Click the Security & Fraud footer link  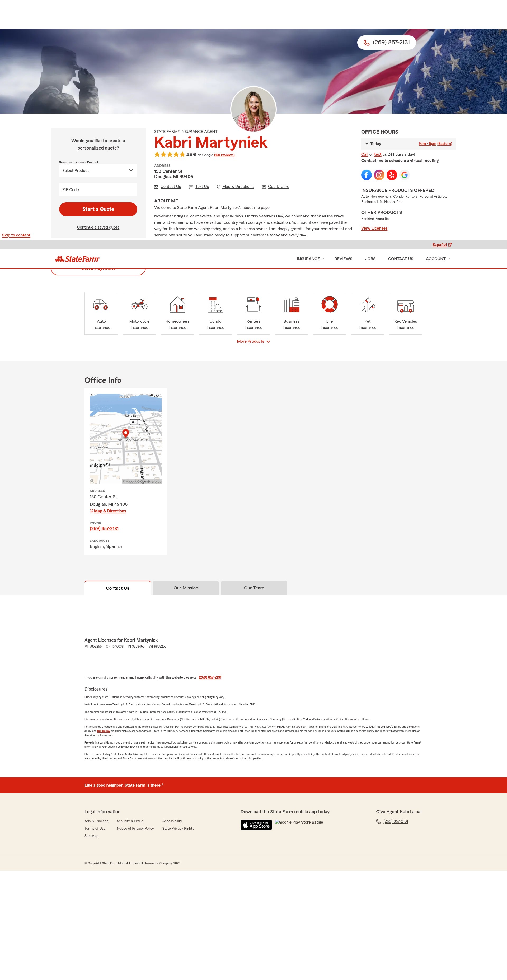click(x=130, y=821)
